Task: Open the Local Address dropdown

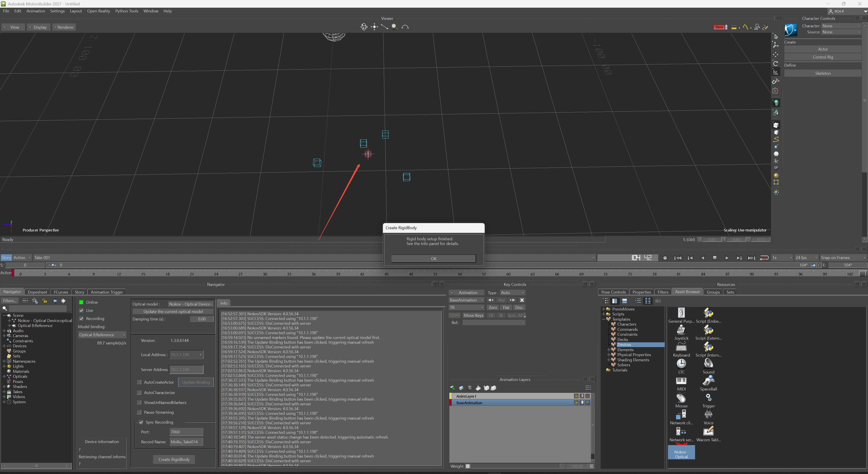Action: (186, 355)
